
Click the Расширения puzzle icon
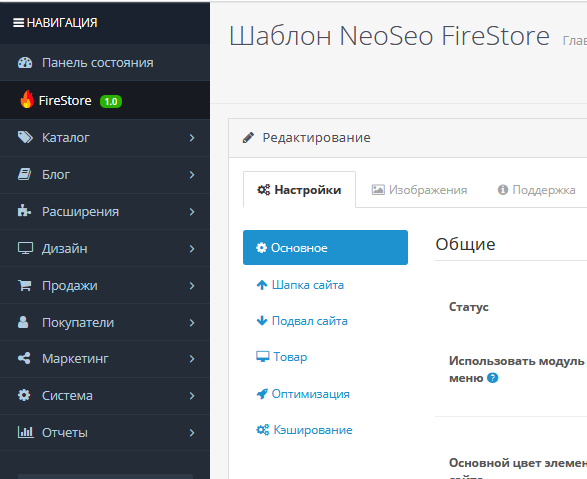pyautogui.click(x=24, y=211)
